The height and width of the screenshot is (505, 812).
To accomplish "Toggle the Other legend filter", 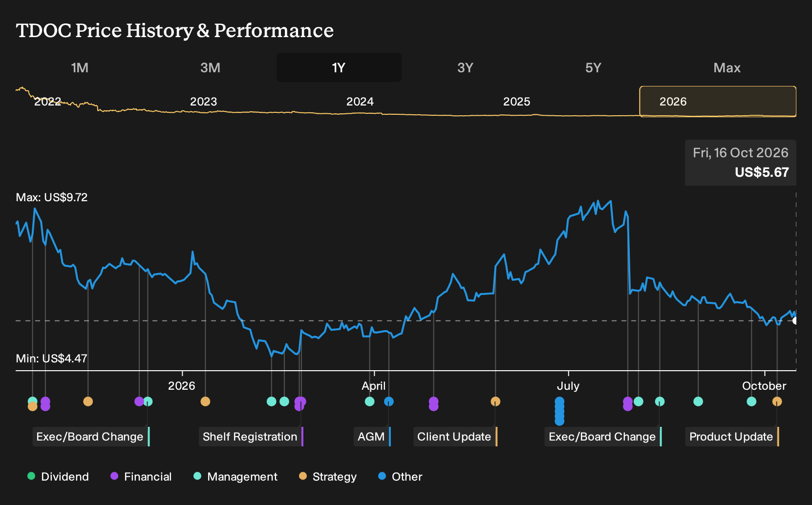I will pos(400,477).
